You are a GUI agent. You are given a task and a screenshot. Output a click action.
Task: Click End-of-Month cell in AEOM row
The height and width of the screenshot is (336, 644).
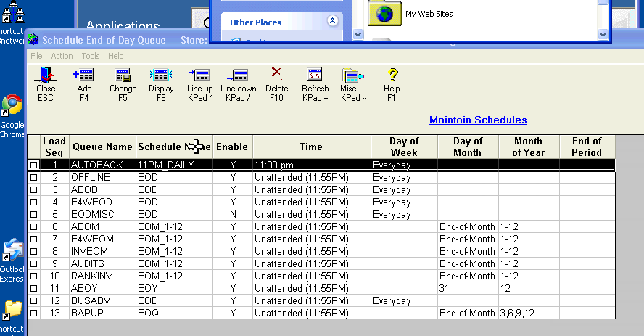pos(468,226)
